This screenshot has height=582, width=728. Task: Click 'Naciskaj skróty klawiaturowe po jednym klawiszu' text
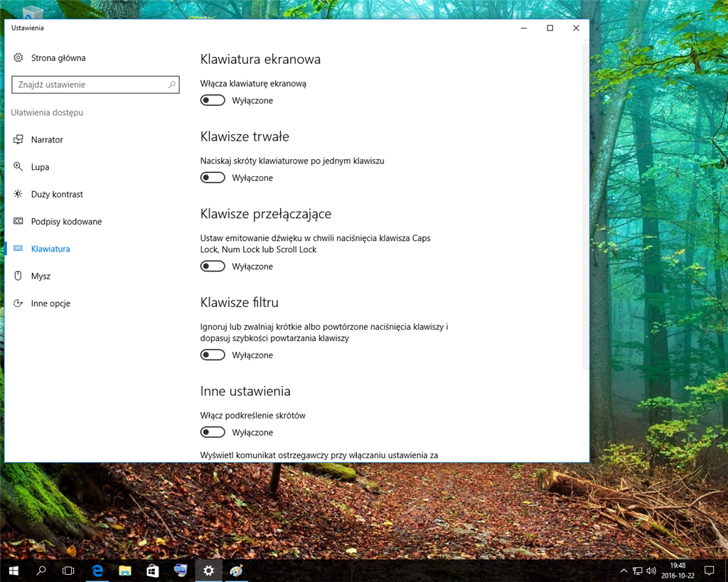tap(292, 161)
